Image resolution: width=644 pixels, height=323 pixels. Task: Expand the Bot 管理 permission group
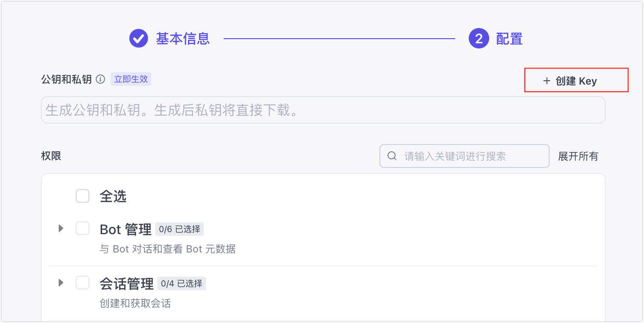61,229
